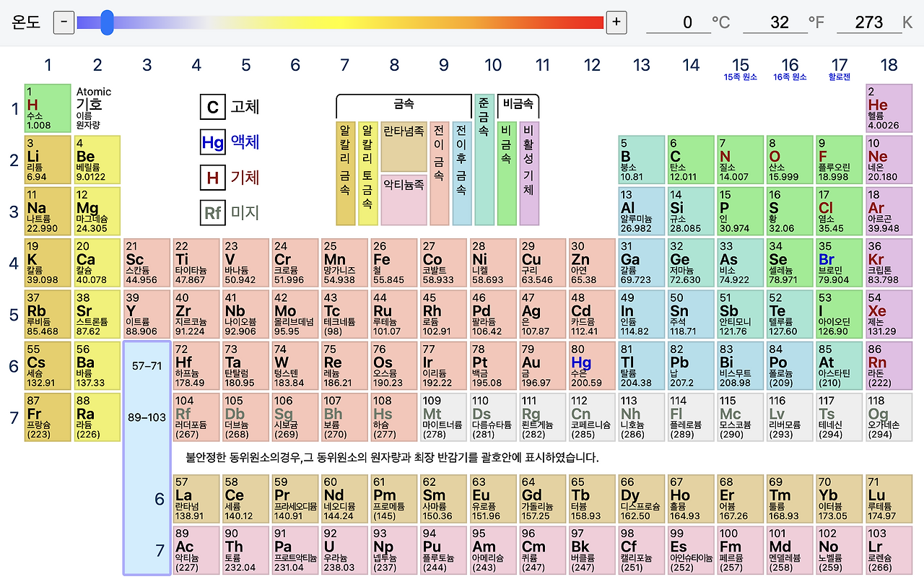This screenshot has width=924, height=587.
Task: Click period number 4 row label
Action: coord(14,263)
